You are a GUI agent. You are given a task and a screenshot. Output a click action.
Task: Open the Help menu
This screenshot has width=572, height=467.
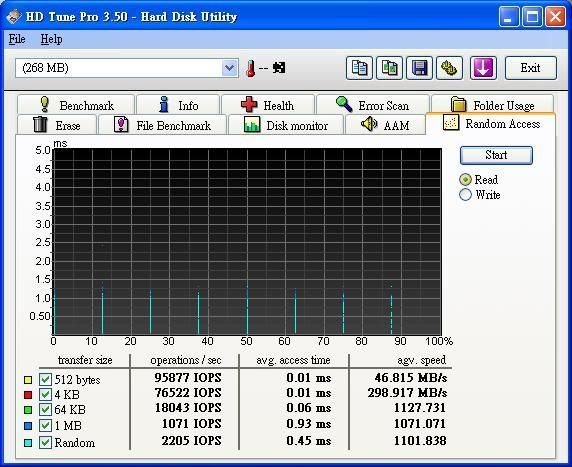point(51,39)
